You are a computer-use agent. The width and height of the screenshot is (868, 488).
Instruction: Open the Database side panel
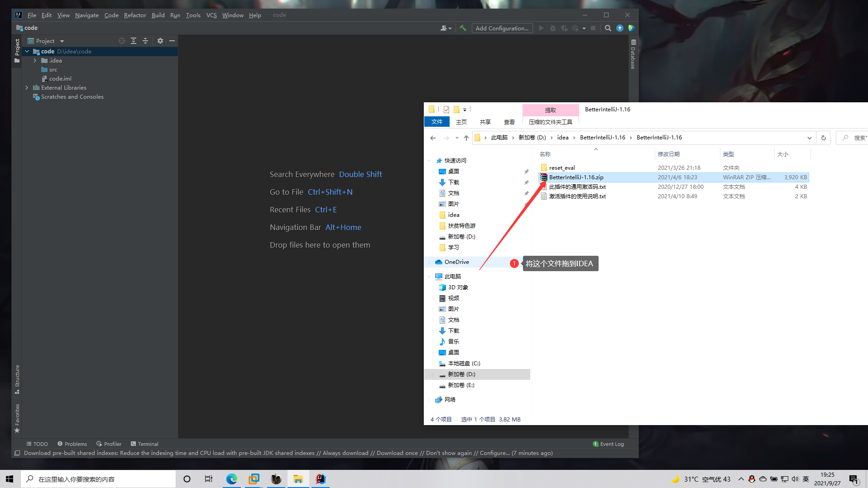(x=633, y=54)
